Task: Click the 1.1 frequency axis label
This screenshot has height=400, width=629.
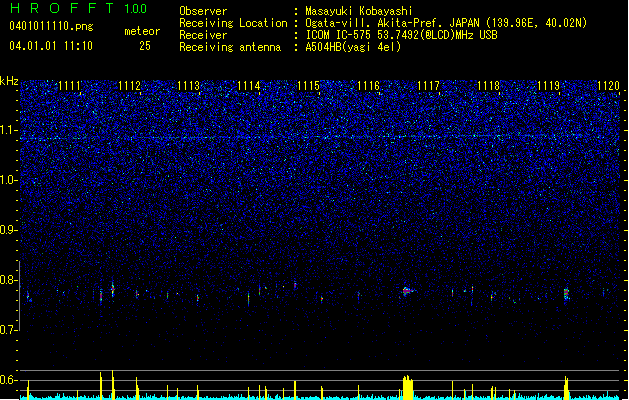Action: (8, 130)
